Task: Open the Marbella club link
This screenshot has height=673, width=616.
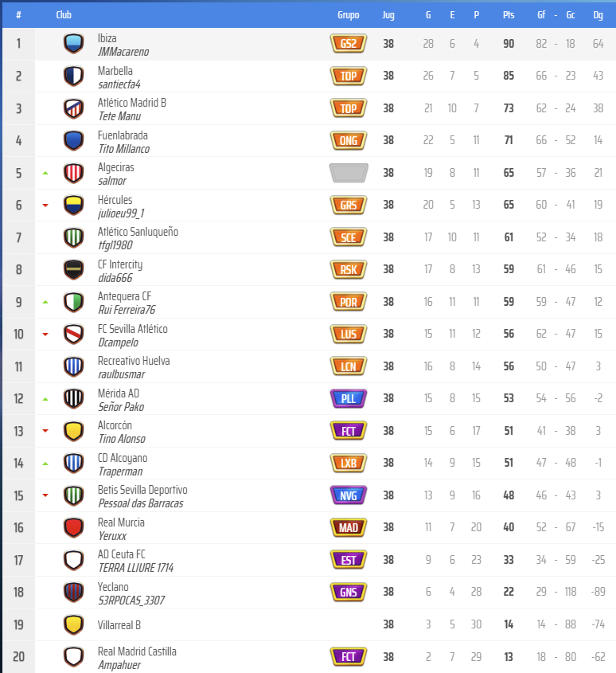Action: (x=115, y=70)
